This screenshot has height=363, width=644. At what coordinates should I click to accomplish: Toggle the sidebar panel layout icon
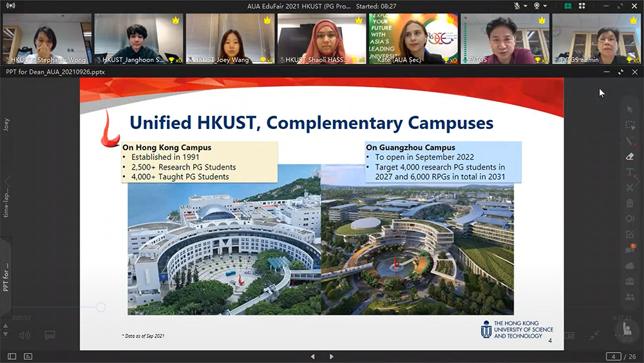pyautogui.click(x=12, y=357)
